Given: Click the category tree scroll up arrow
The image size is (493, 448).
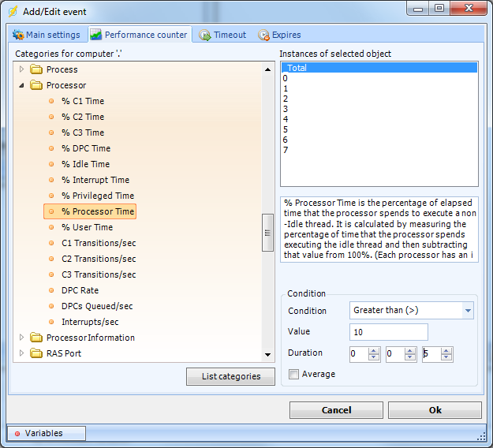Looking at the screenshot, I should point(267,69).
